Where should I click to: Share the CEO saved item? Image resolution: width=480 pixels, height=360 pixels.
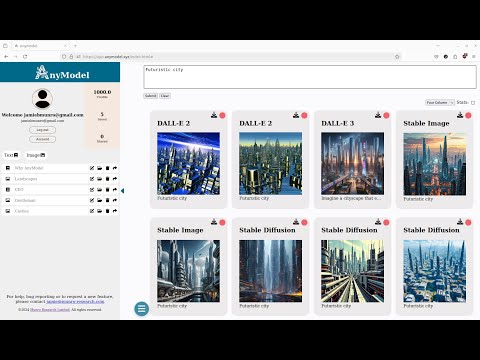pos(115,189)
